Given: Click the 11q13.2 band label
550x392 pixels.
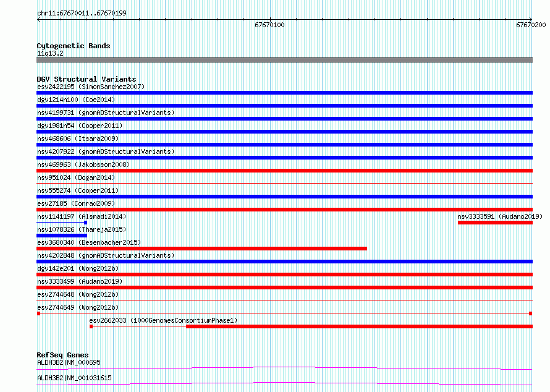Looking at the screenshot, I should coord(50,53).
